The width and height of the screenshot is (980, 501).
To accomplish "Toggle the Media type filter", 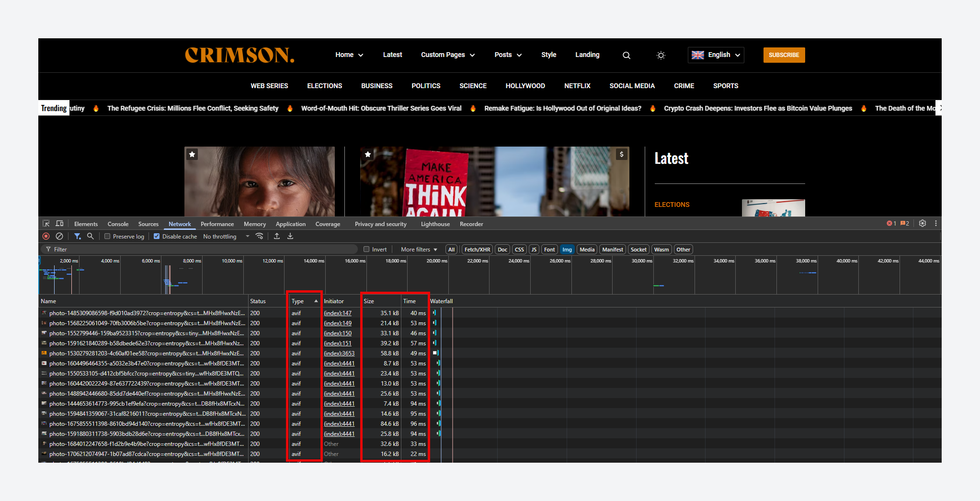I will coord(587,250).
